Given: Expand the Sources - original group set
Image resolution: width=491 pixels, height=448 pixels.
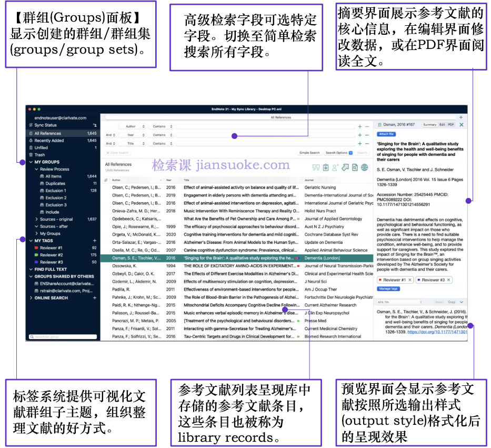Looking at the screenshot, I should [36, 220].
